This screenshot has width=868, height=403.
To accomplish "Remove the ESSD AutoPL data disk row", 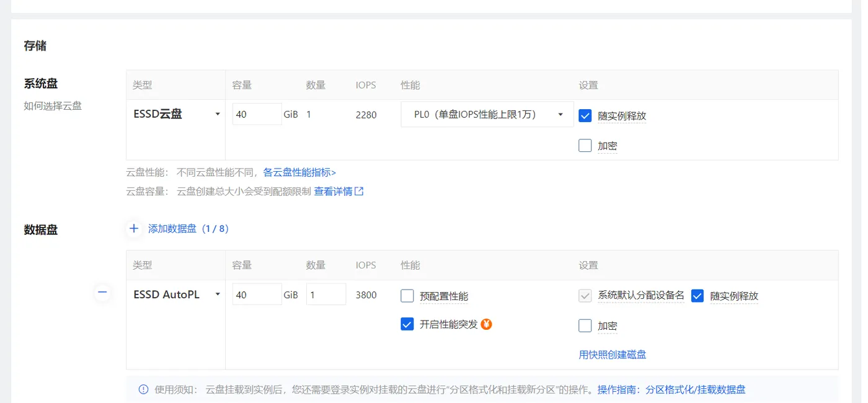I will (x=102, y=292).
